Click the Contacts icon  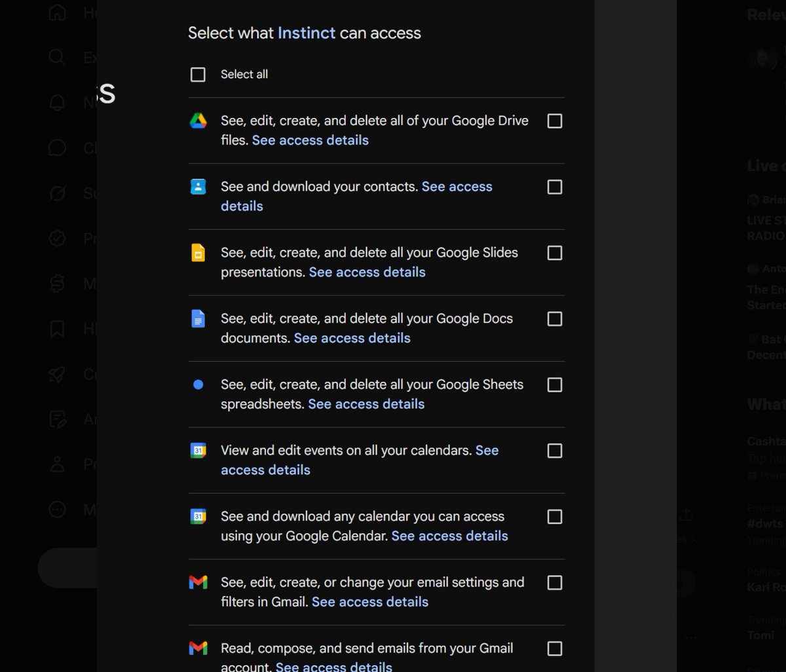198,187
